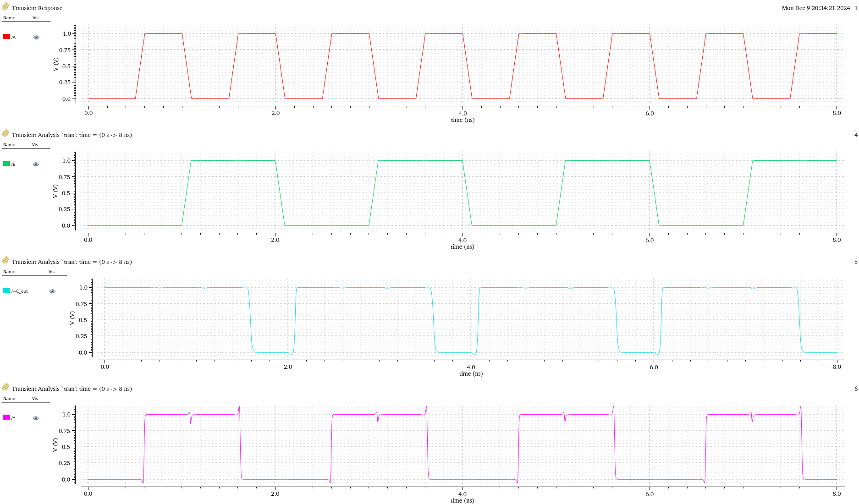This screenshot has width=859, height=504.
Task: Select the /A signal name label
Action: (x=14, y=38)
